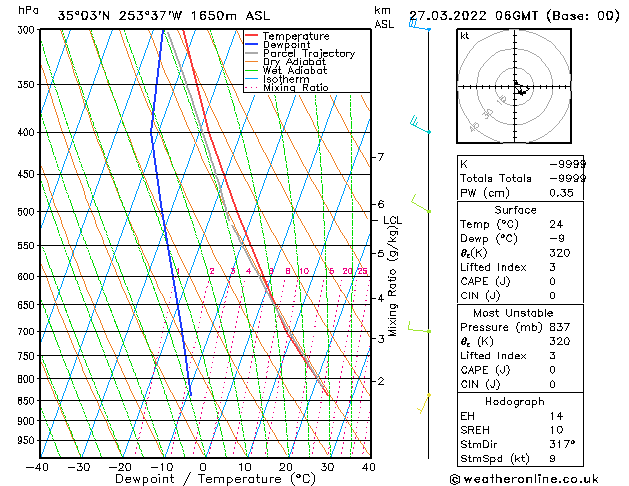The image size is (629, 486).
Task: Click the surface 'Temp (°C)' value 24
Action: tap(556, 224)
